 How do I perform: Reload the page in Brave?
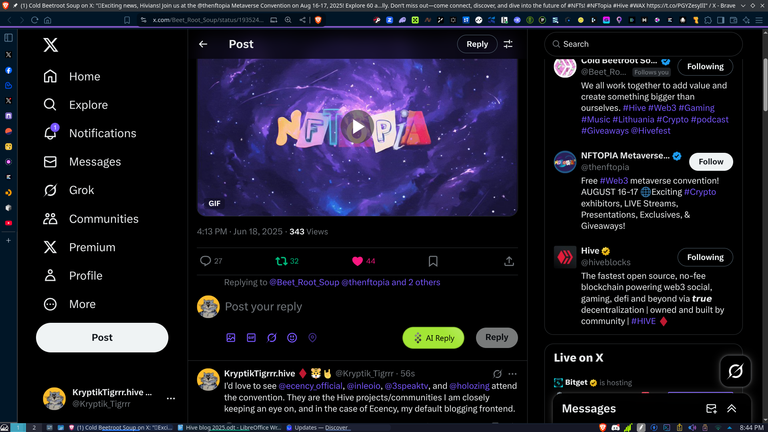coord(34,20)
